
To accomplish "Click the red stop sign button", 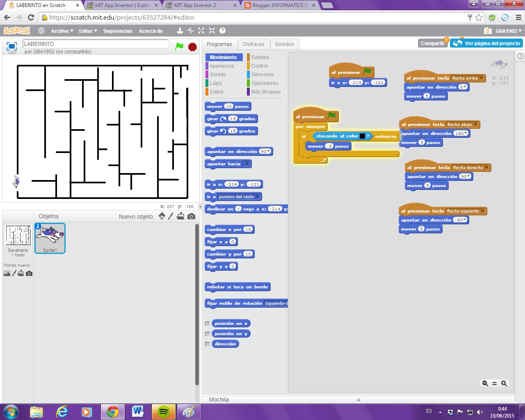I will pos(192,47).
